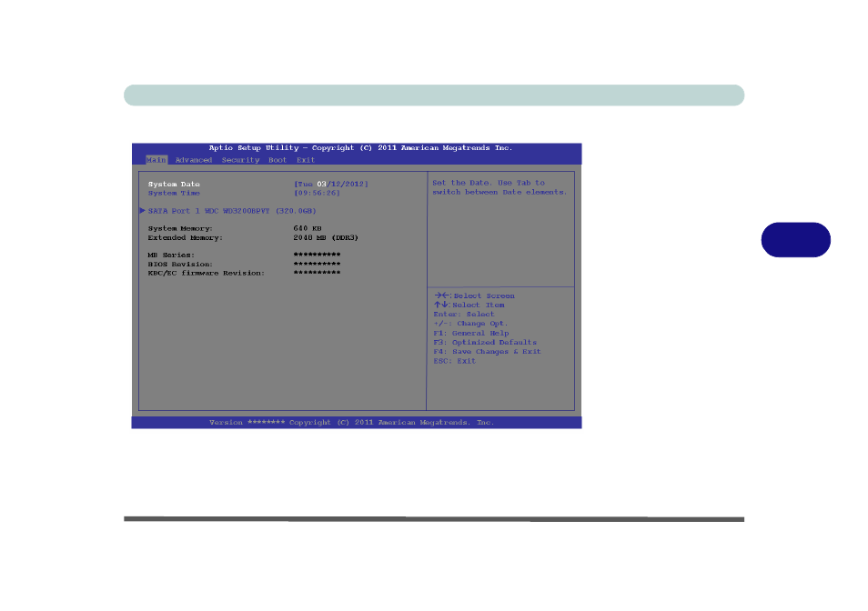Screen dimensions: 868x611
Task: Select the System Date label
Action: pos(174,185)
